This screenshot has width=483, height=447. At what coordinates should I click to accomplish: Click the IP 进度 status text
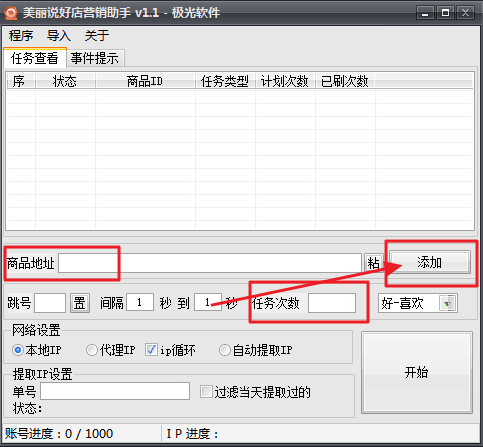[x=192, y=434]
